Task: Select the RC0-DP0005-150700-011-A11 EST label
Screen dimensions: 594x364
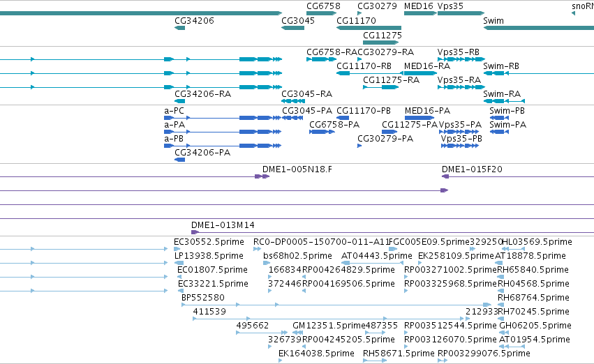Action: (x=321, y=242)
